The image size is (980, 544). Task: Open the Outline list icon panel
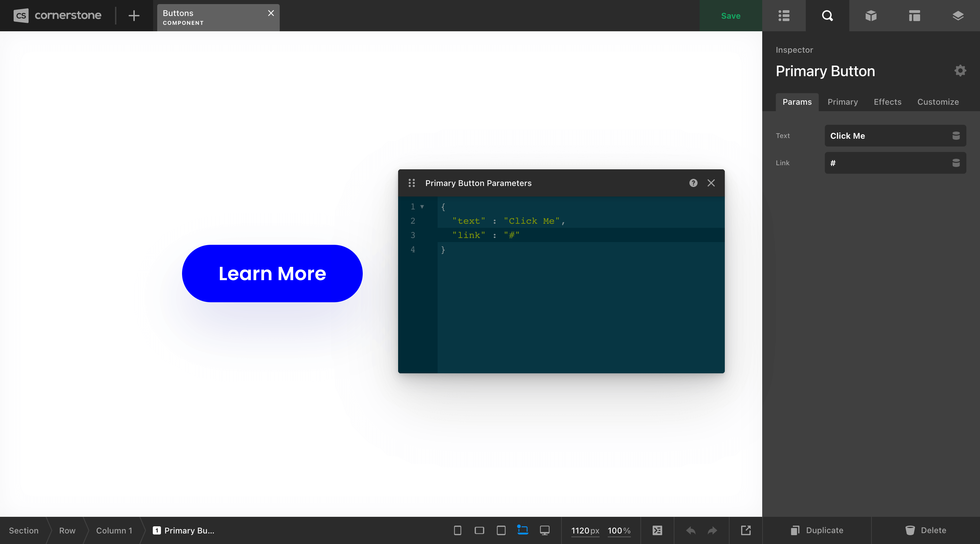pos(784,16)
